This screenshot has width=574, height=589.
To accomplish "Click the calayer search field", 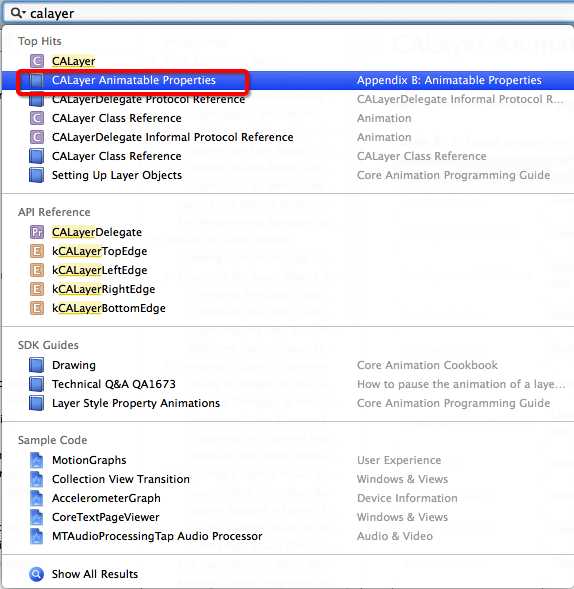I will [x=289, y=13].
